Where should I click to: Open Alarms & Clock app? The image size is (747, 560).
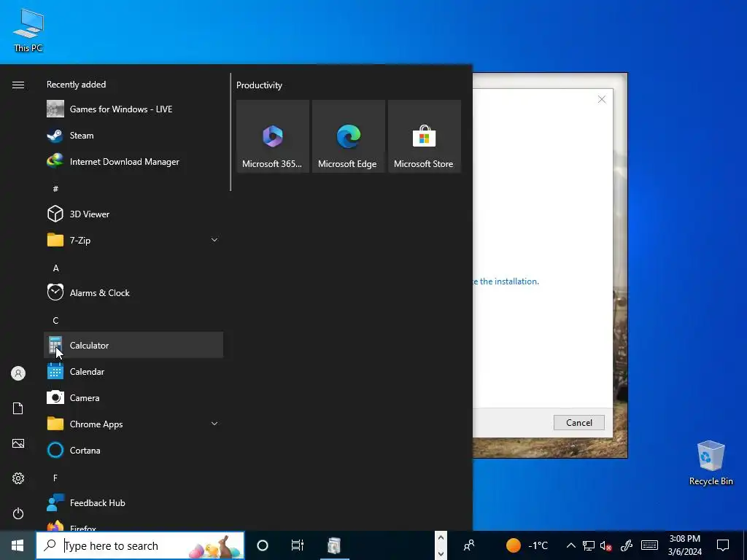[x=133, y=293]
